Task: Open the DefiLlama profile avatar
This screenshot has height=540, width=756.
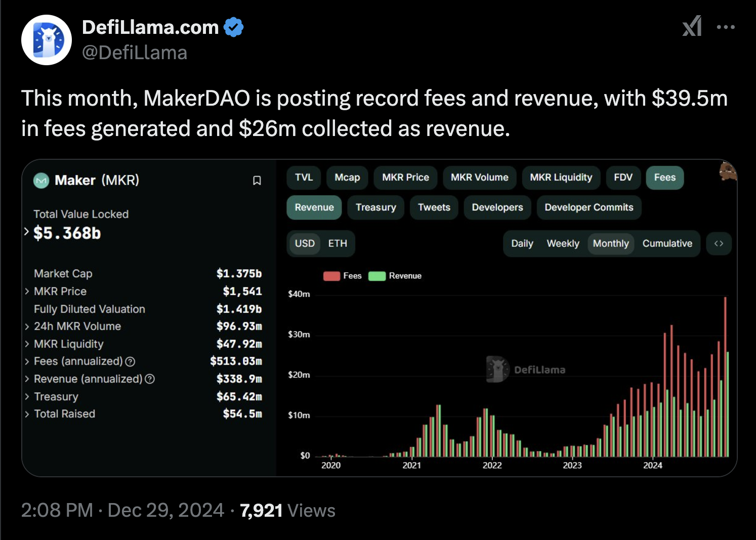Action: tap(47, 40)
